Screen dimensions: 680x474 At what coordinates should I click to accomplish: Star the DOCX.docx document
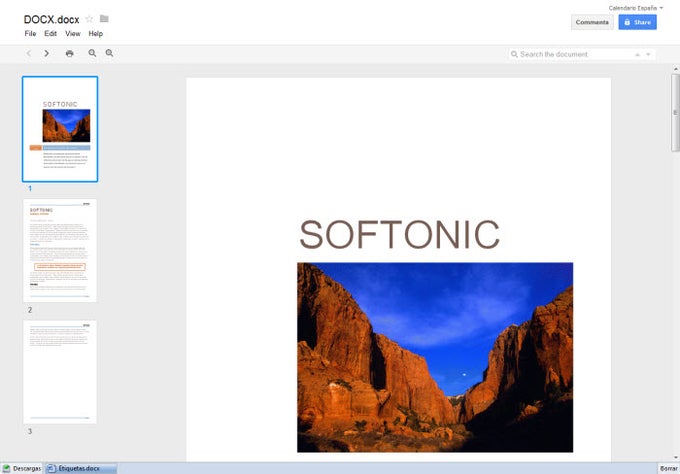click(x=89, y=19)
